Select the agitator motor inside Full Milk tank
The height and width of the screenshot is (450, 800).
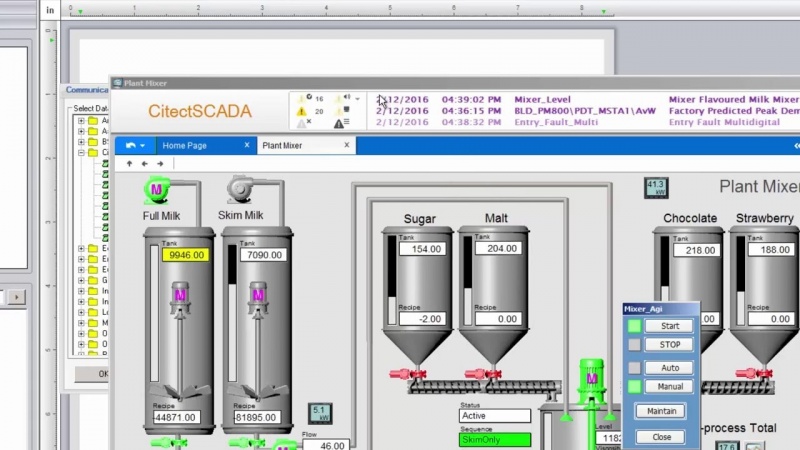tap(180, 296)
